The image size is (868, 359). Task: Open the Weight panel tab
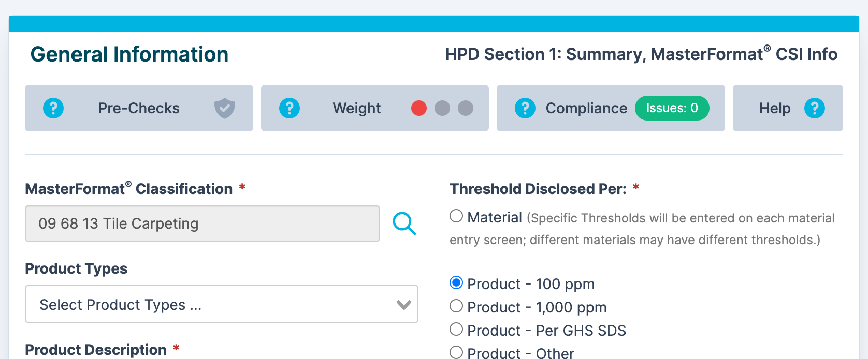357,108
